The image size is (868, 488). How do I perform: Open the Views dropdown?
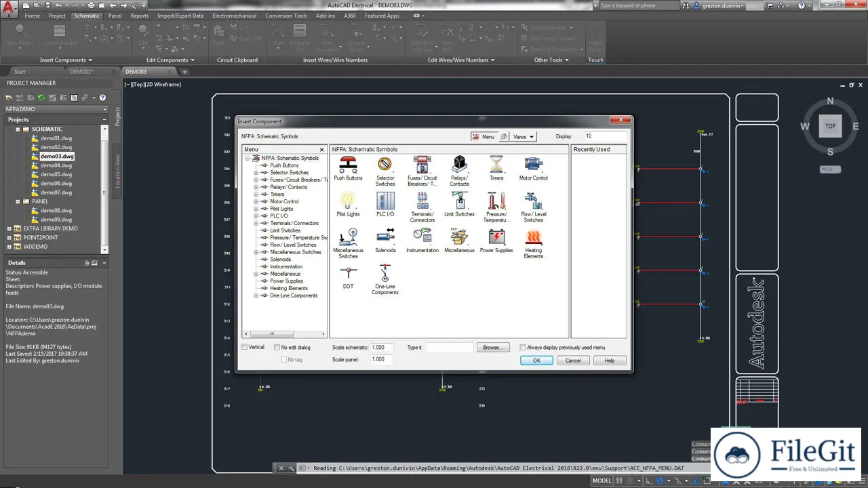click(x=523, y=136)
